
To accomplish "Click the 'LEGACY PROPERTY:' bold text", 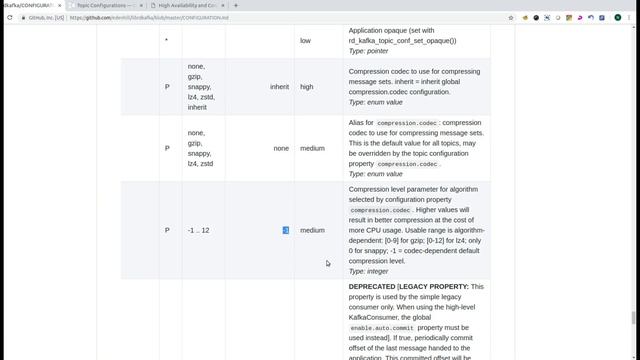I will 434,287.
